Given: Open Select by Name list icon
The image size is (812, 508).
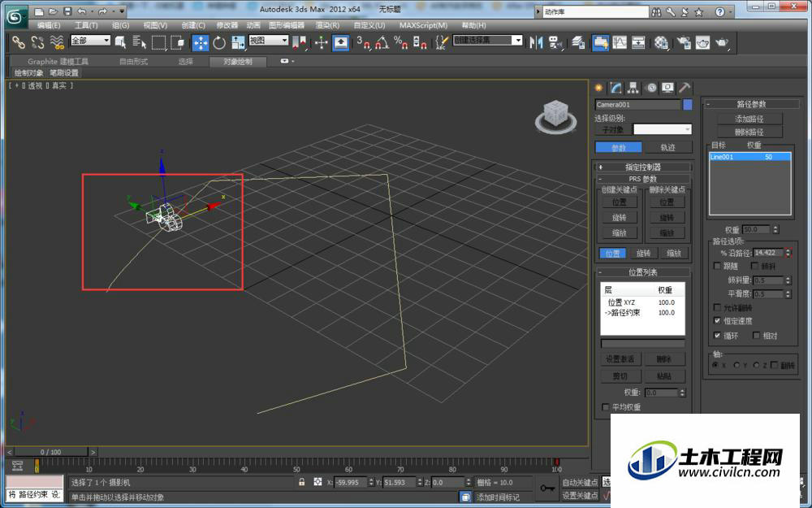Looking at the screenshot, I should (x=140, y=42).
